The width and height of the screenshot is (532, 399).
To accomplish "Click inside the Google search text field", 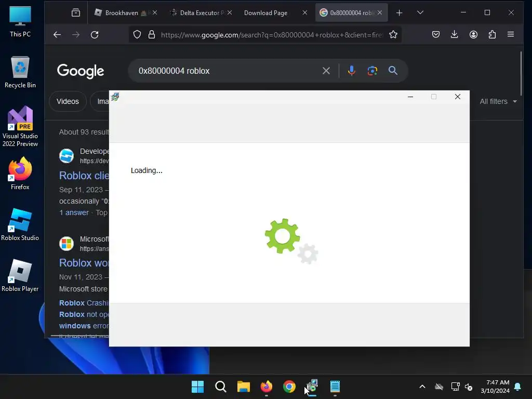I will click(228, 71).
